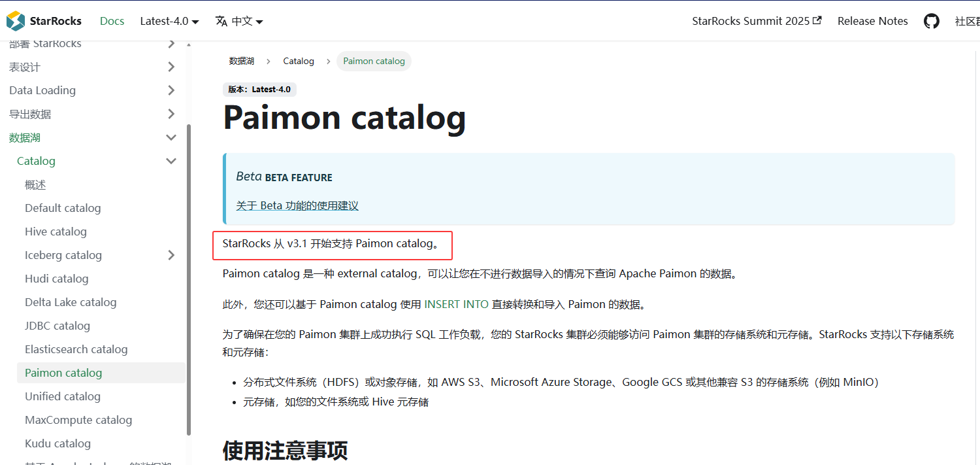Open Delta Lake catalog page
The image size is (980, 465).
(x=71, y=302)
